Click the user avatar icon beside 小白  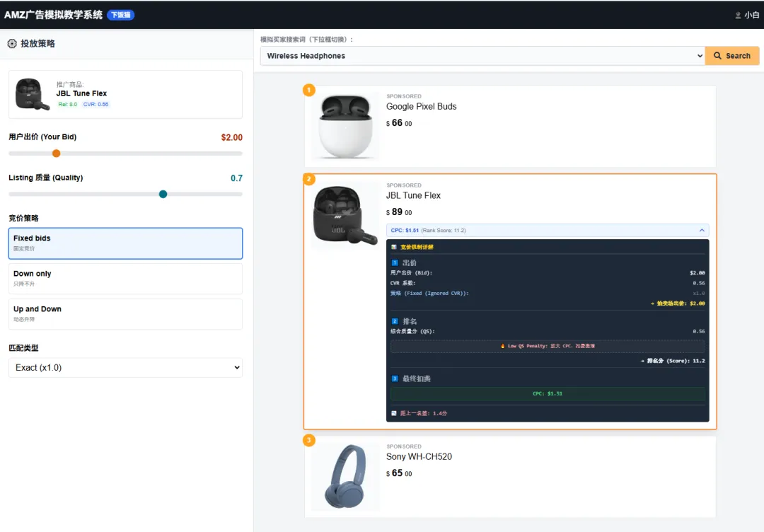(738, 15)
